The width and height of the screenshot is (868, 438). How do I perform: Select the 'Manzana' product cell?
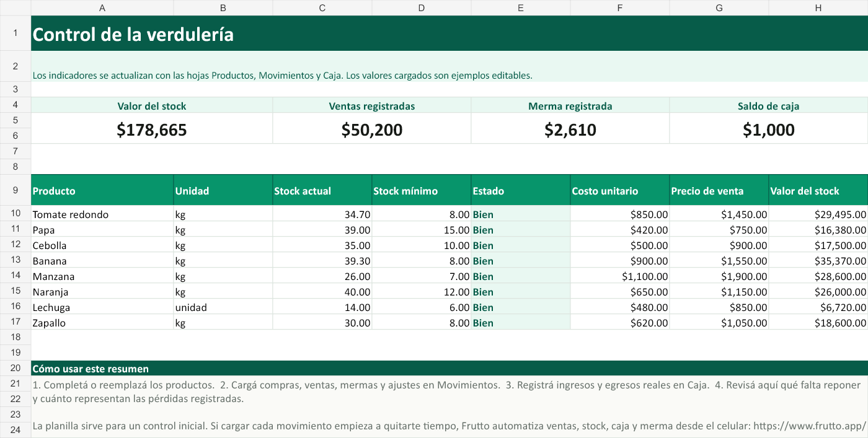pos(102,276)
